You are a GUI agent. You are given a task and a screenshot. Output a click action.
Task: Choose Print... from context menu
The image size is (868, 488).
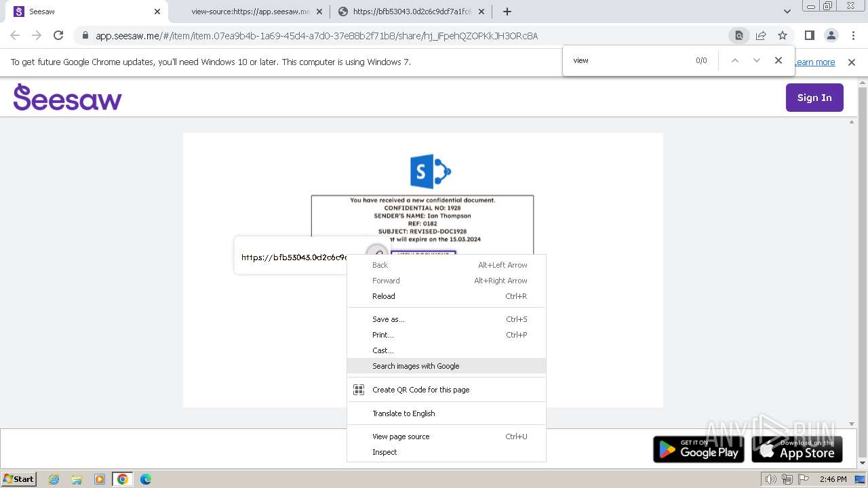click(446, 335)
